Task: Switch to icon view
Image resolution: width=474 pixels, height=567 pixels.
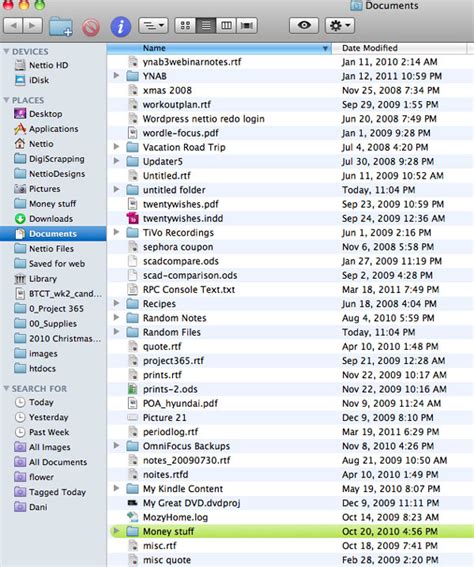Action: (x=185, y=26)
